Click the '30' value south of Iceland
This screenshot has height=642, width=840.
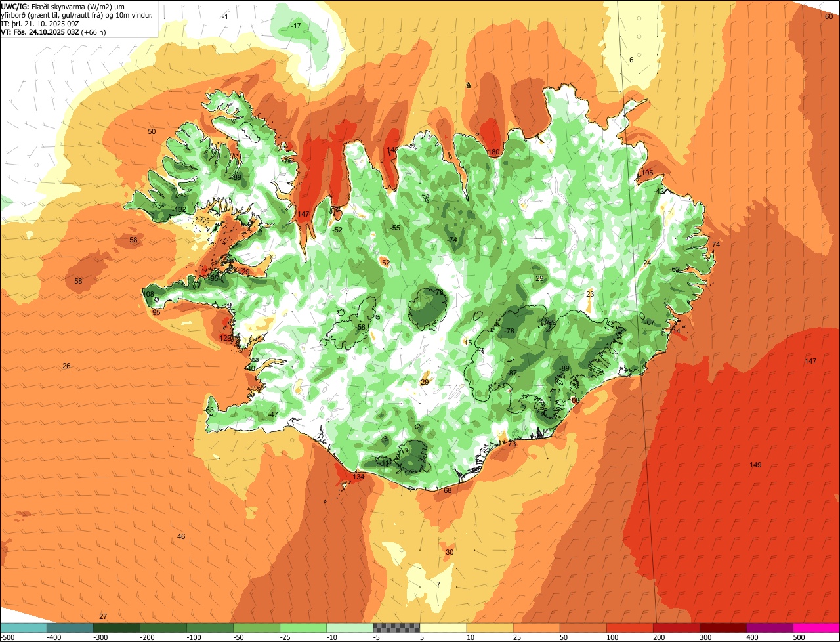tap(450, 552)
